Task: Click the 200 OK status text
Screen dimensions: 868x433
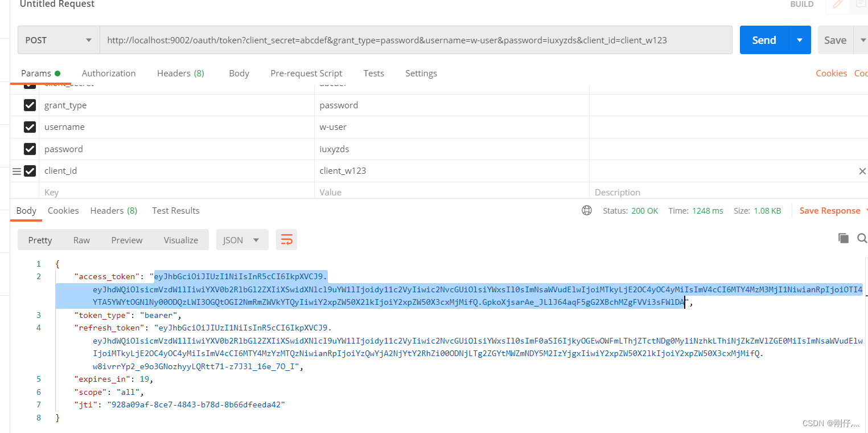Action: (644, 211)
